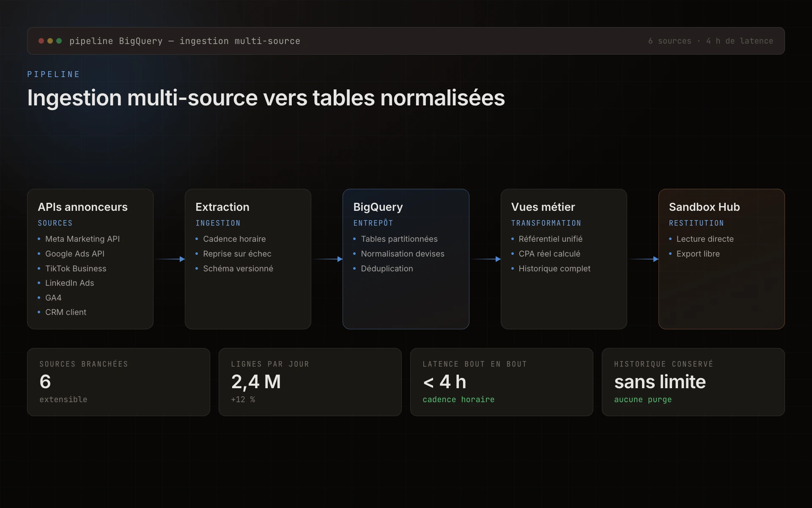812x508 pixels.
Task: Click the title 'pipeline BigQuery — ingestion multi-source'
Action: [185, 41]
